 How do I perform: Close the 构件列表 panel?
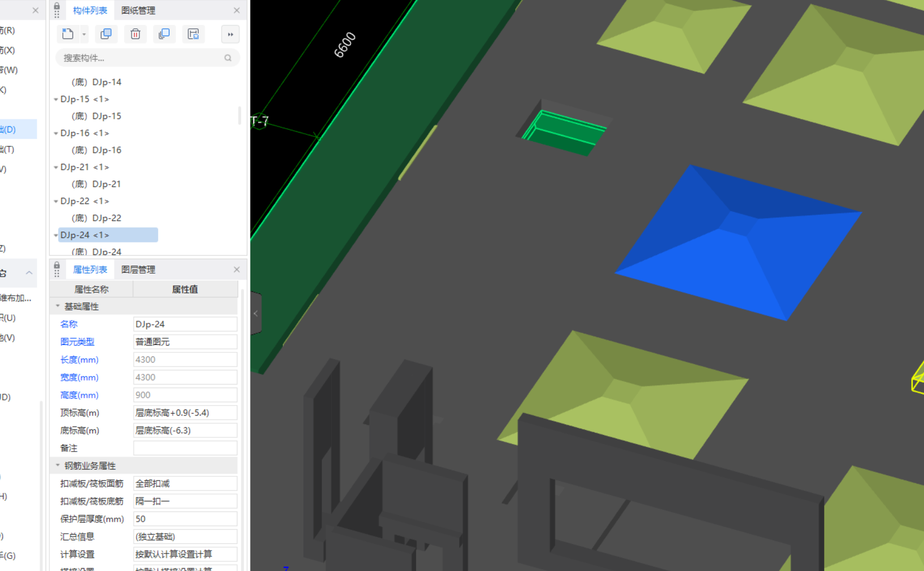237,10
